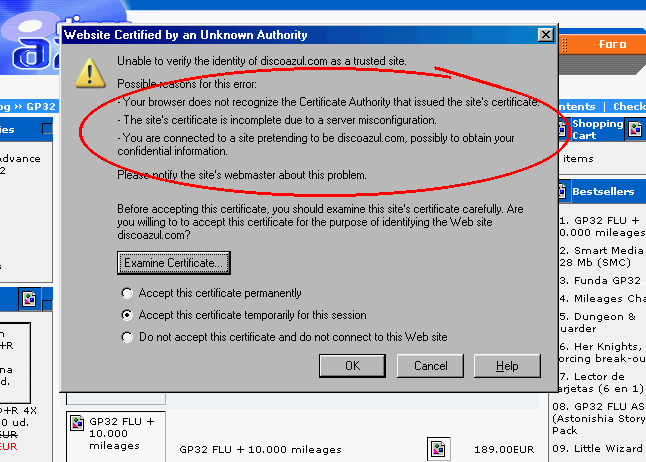Click the image icon beside Shopping Cart heading
The height and width of the screenshot is (462, 646).
click(x=634, y=130)
